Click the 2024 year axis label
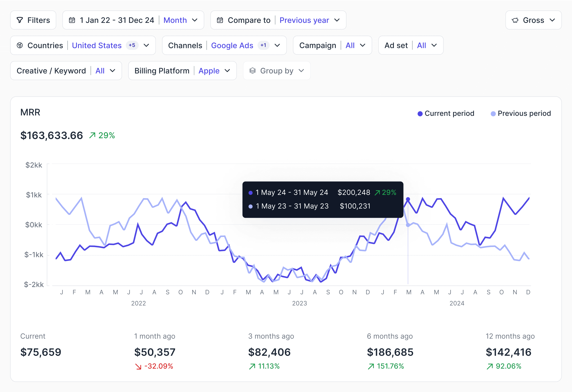Viewport: 572px width, 392px height. pyautogui.click(x=457, y=303)
